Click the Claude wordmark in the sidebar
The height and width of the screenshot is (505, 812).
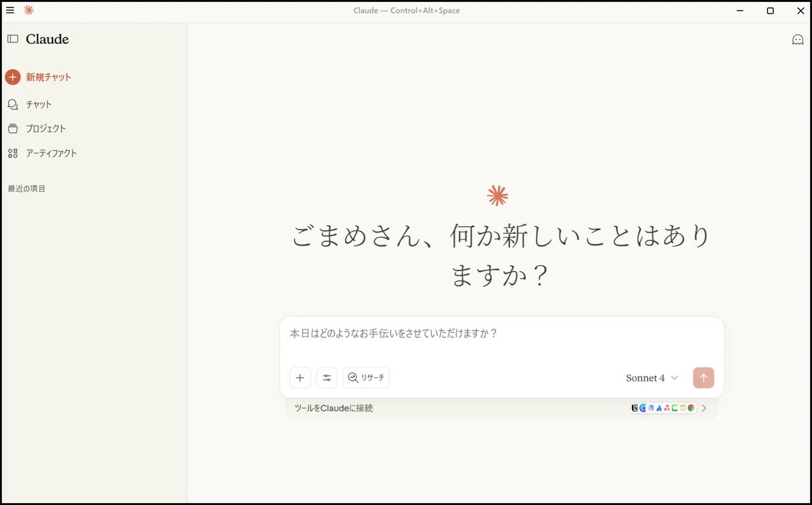pos(47,39)
